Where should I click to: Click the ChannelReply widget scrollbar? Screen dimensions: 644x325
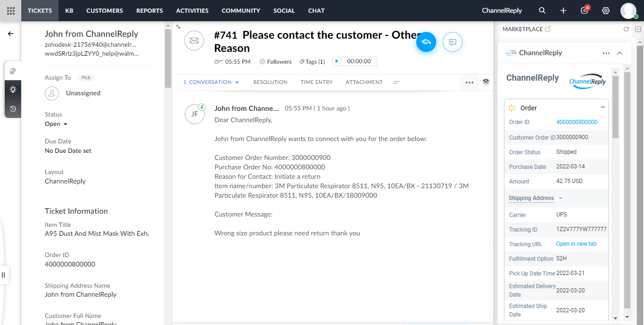pos(615,107)
